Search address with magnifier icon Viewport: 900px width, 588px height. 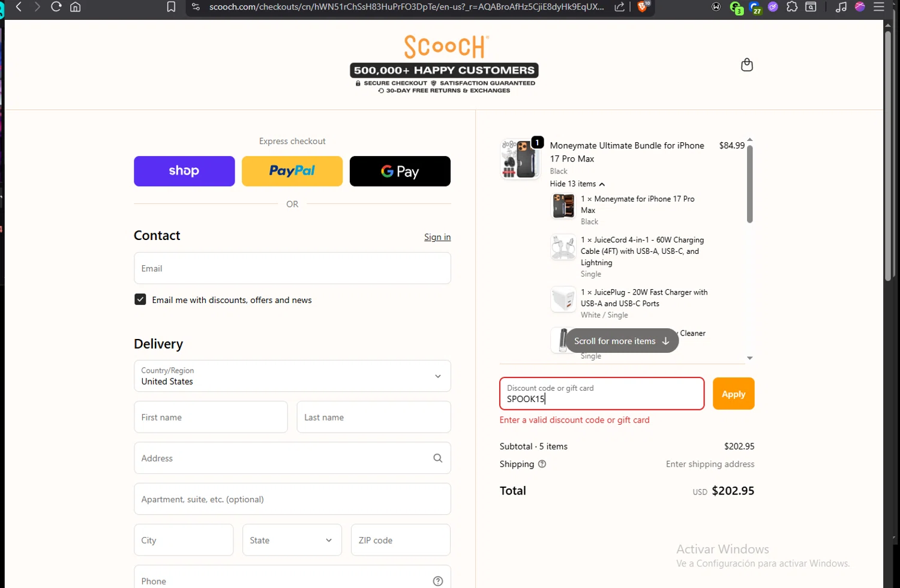[438, 458]
